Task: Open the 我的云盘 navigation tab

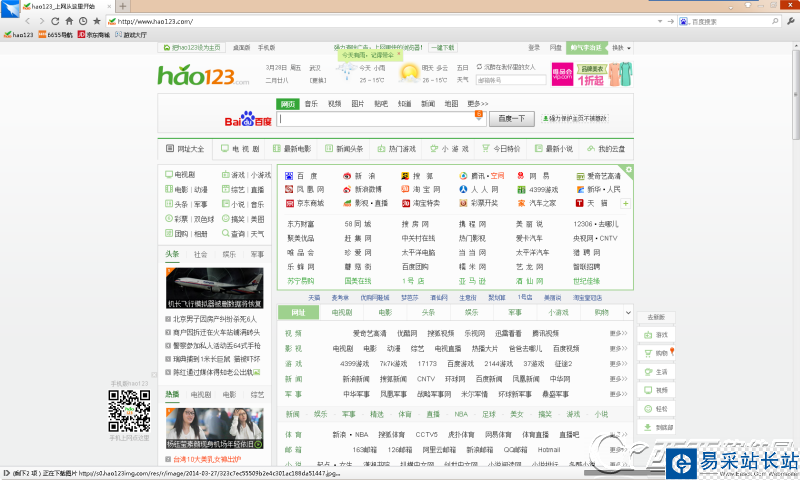Action: [606, 149]
